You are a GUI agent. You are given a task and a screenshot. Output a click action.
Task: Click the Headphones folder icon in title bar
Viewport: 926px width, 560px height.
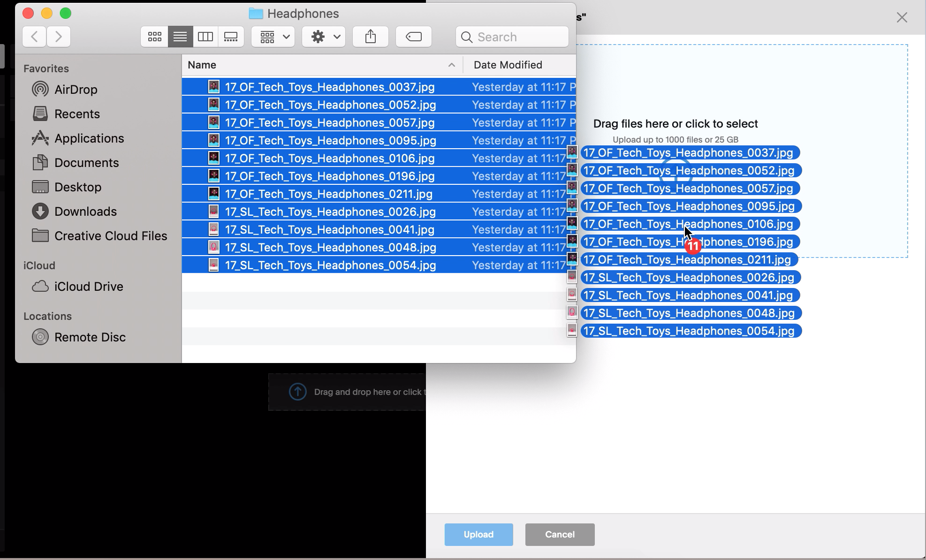pos(256,14)
